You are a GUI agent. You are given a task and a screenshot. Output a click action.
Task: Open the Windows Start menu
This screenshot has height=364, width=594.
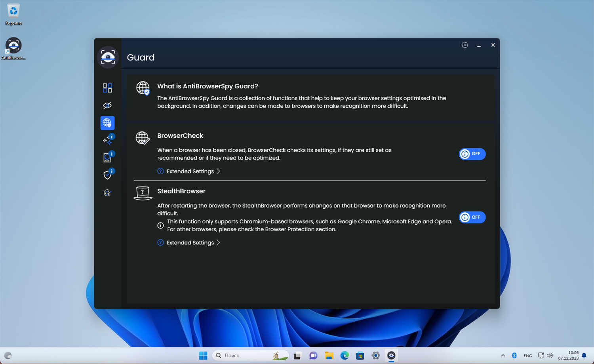(x=203, y=356)
